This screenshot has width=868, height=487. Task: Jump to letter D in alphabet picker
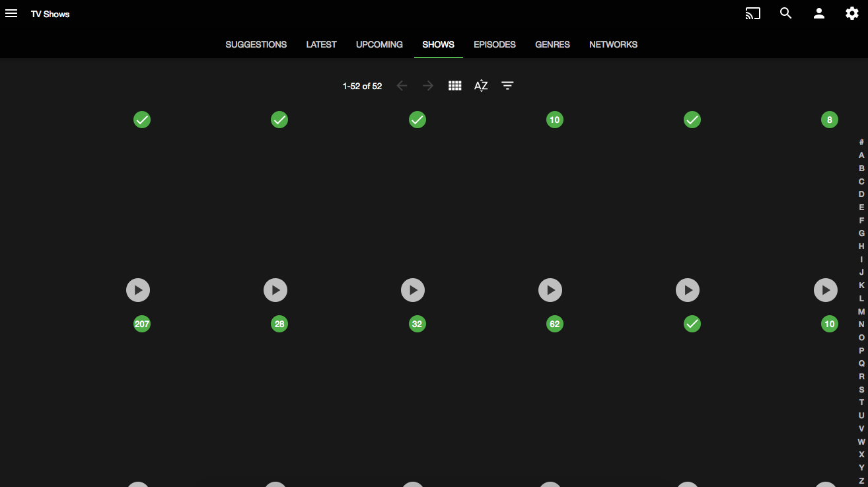point(861,194)
